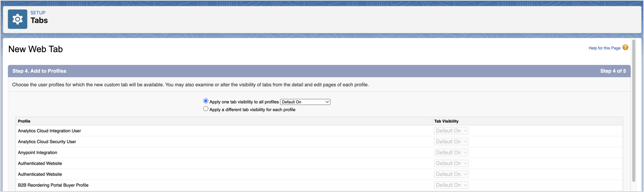Click the SETUP breadcrumb label
This screenshot has height=192, width=644.
coord(38,13)
